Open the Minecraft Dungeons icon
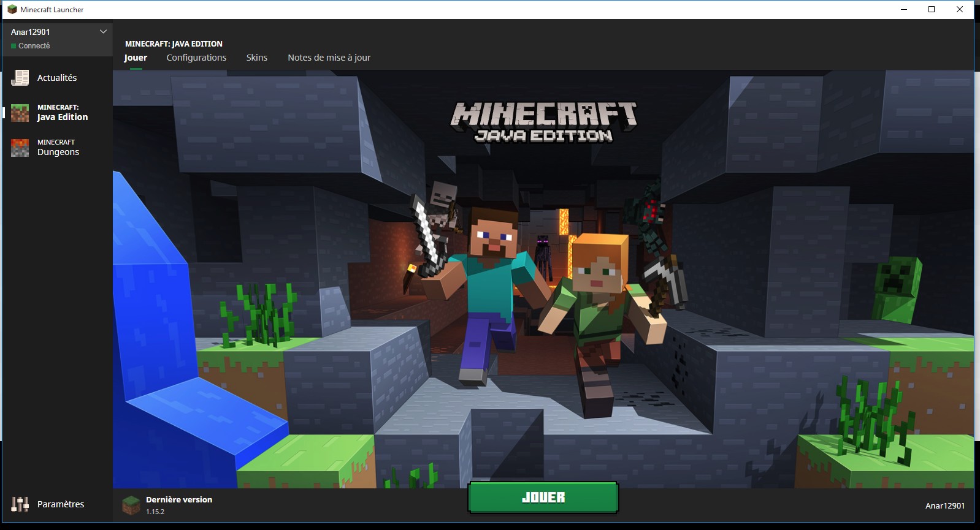980x530 pixels. (20, 148)
